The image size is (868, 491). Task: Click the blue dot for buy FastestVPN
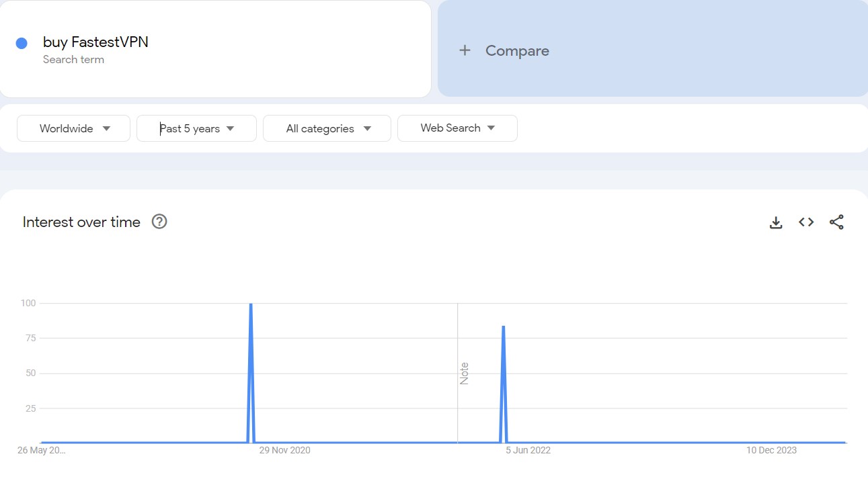coord(22,43)
